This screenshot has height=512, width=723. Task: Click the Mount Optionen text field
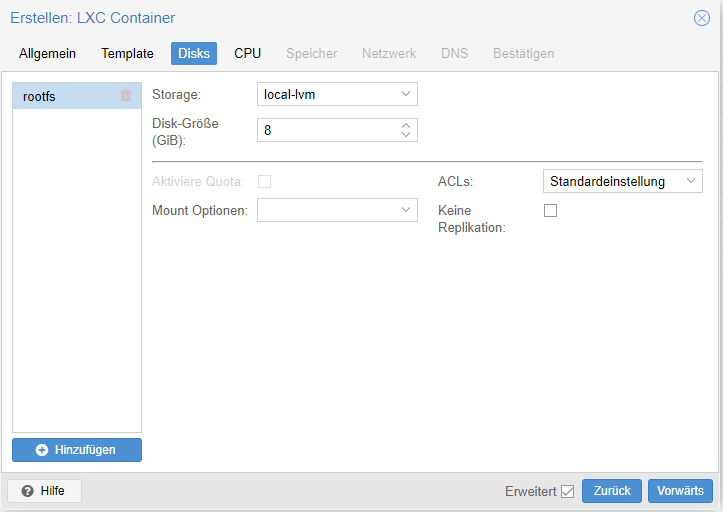point(326,210)
